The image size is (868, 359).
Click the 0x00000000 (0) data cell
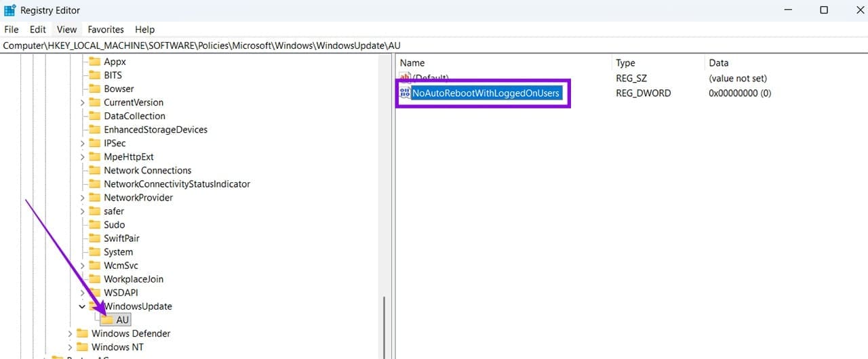tap(740, 93)
